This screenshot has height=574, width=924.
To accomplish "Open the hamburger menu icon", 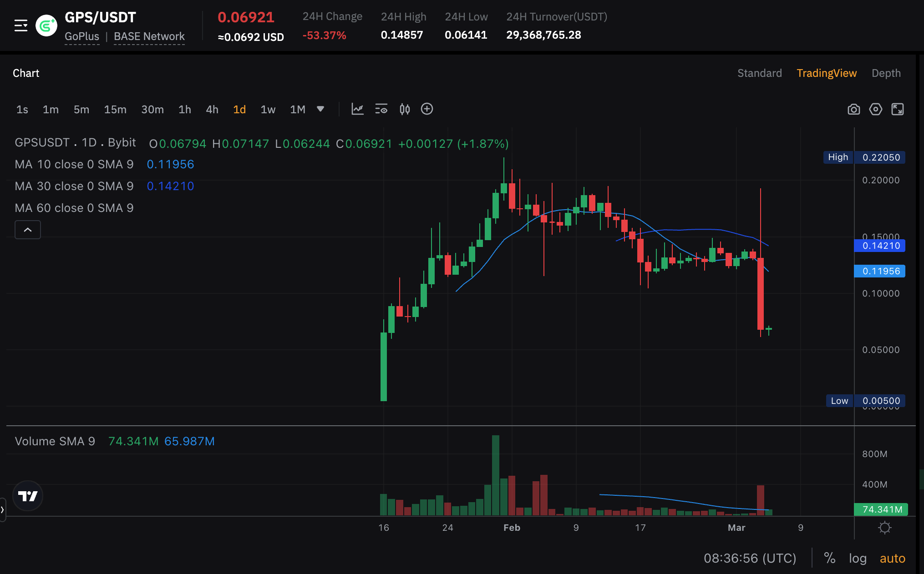I will click(21, 25).
